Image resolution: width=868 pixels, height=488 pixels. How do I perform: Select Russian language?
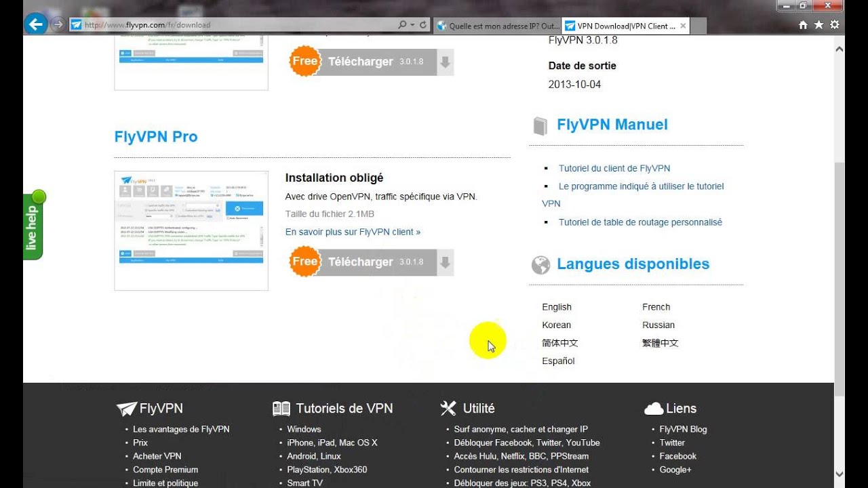658,325
